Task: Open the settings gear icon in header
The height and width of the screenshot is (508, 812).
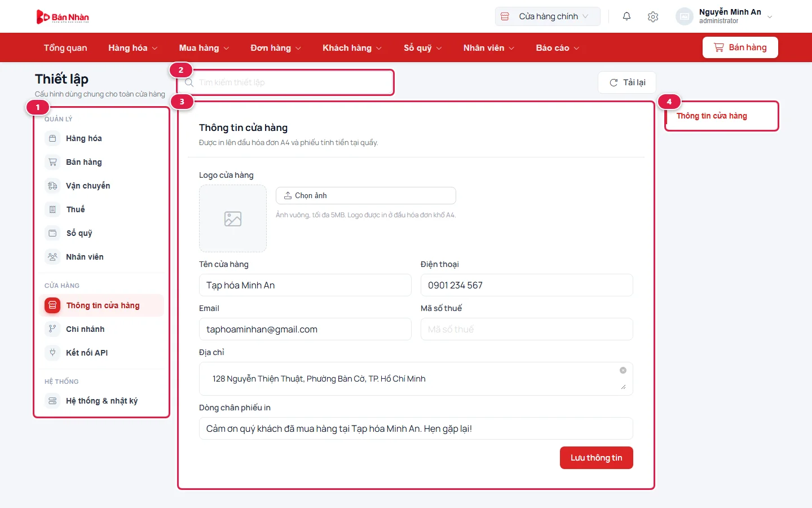Action: pos(653,16)
